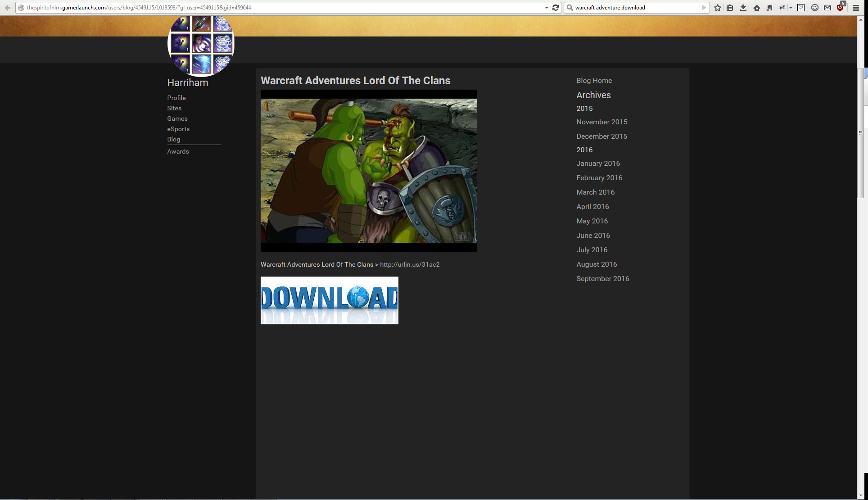
Task: Show bookmarks list icon
Action: tap(730, 8)
